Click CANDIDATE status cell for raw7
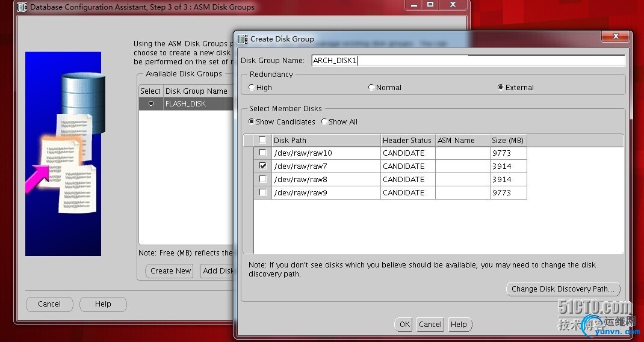Image resolution: width=644 pixels, height=342 pixels. point(408,166)
